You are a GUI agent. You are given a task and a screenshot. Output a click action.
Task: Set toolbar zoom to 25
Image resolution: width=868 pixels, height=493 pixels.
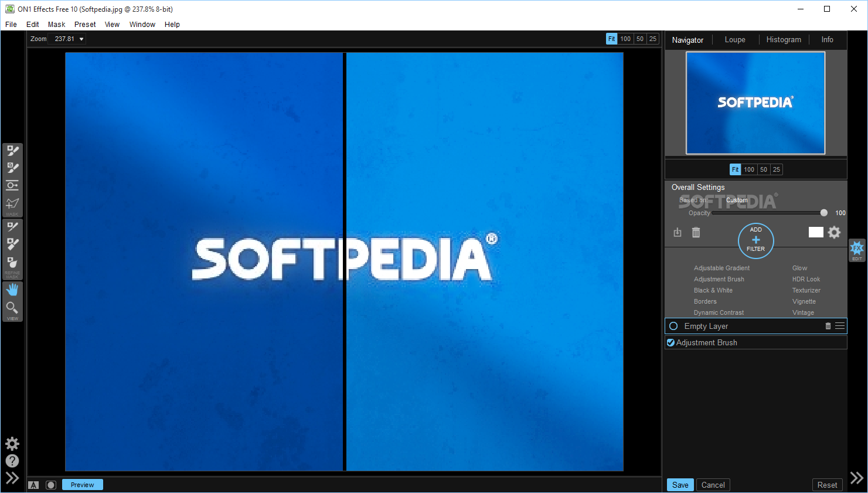pos(653,39)
